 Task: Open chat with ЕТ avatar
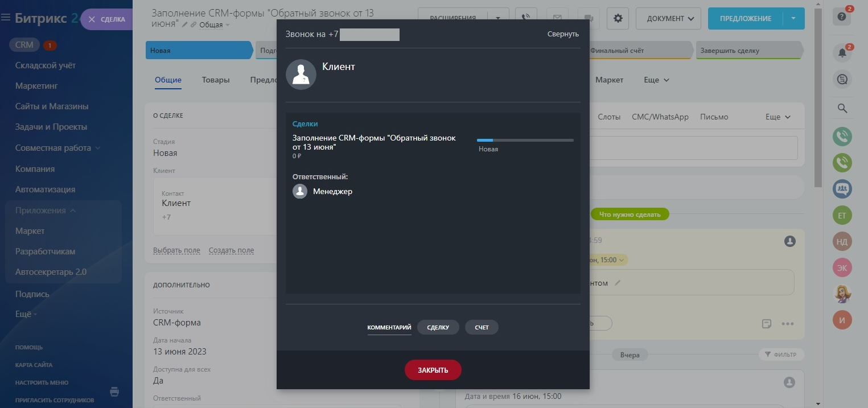click(842, 215)
